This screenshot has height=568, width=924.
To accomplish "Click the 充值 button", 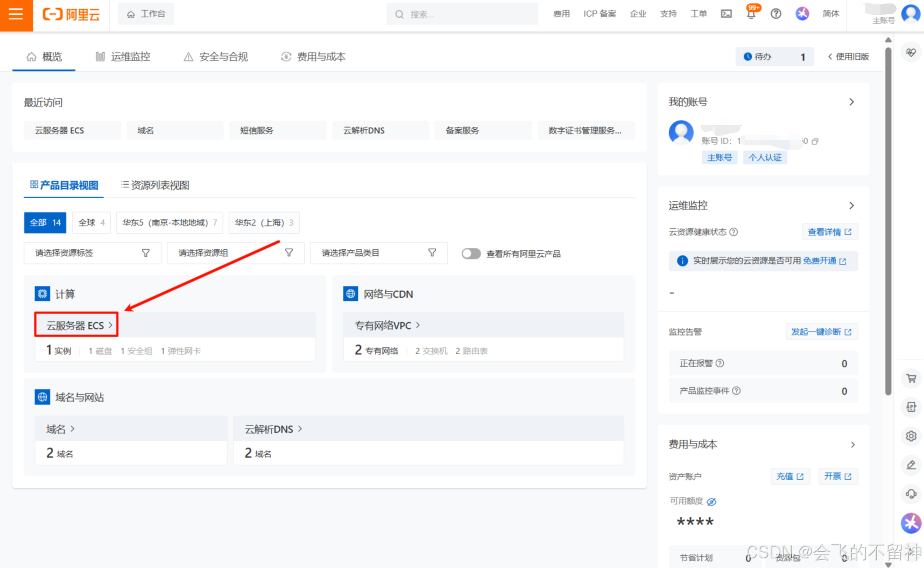I will point(790,476).
